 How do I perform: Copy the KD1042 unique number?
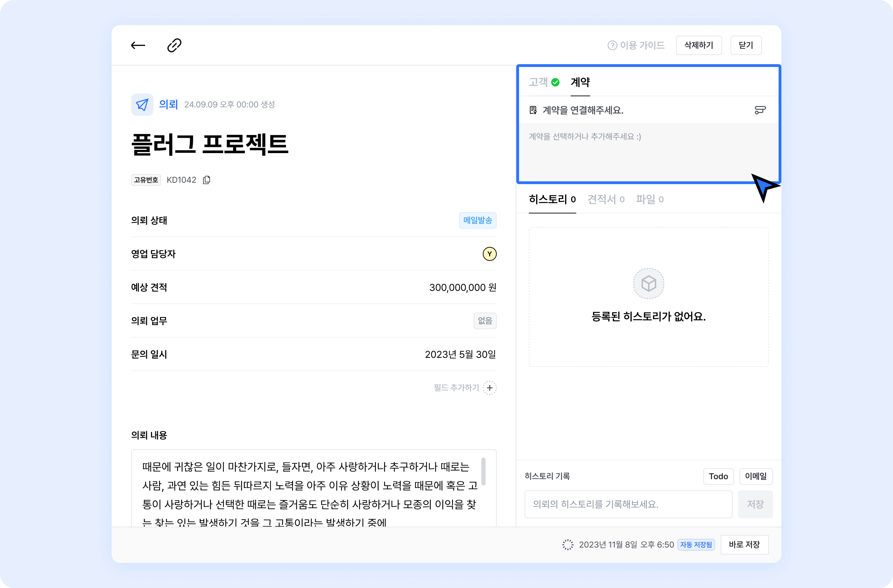pyautogui.click(x=207, y=180)
